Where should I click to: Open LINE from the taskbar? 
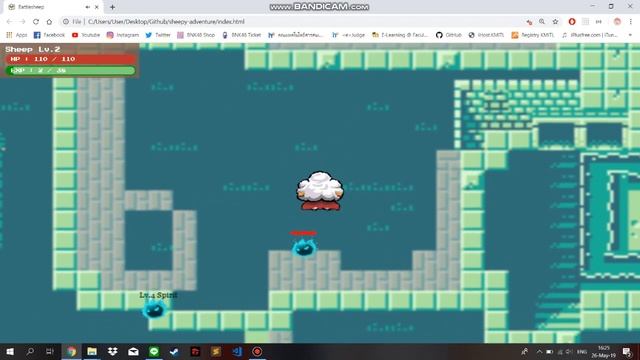(154, 351)
